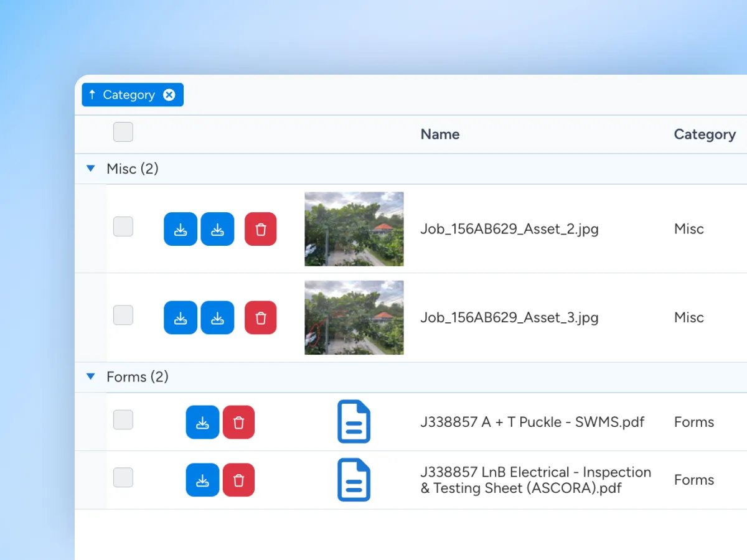Click the file name Job_156AB629_Asset_3.jpg
The height and width of the screenshot is (560, 747).
point(509,318)
